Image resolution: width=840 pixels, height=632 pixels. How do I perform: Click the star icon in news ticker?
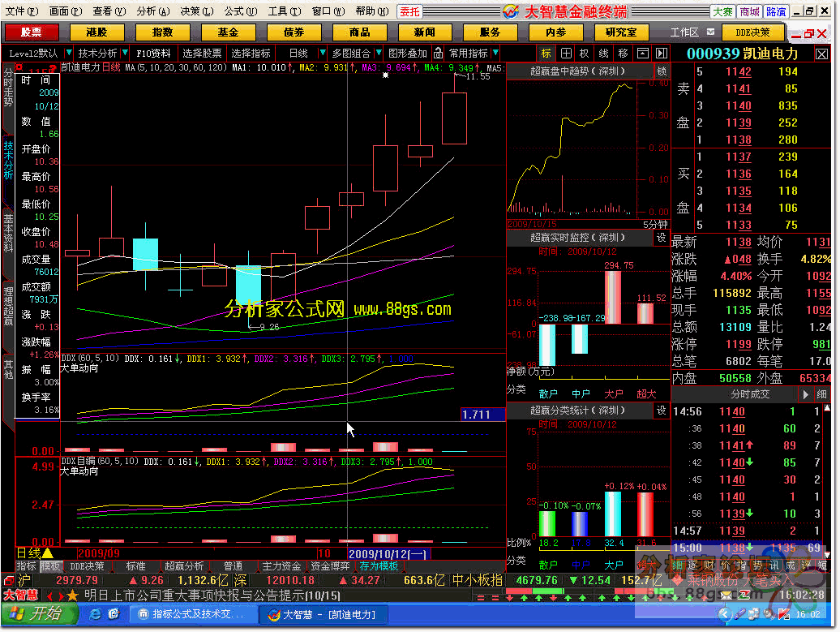tap(73, 595)
